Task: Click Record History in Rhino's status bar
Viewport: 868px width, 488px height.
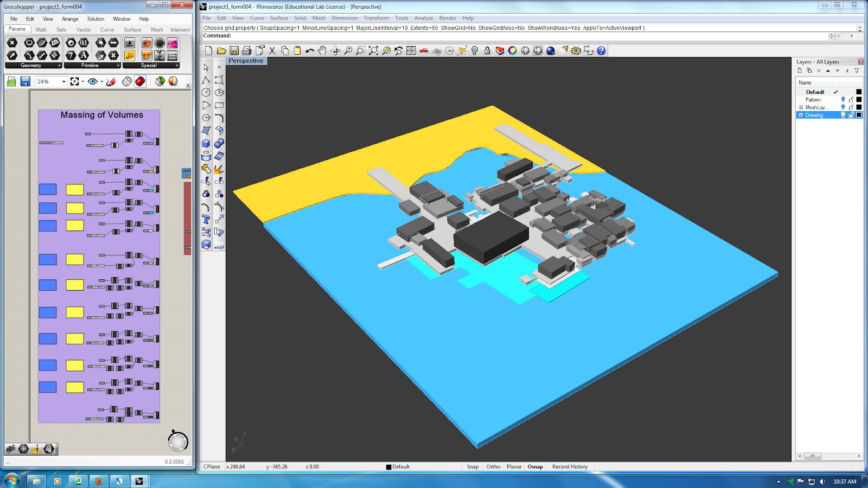Action: point(570,466)
